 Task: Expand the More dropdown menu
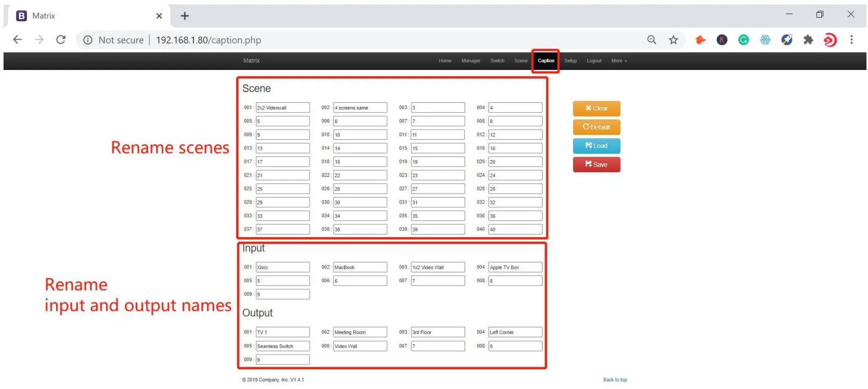coord(619,61)
